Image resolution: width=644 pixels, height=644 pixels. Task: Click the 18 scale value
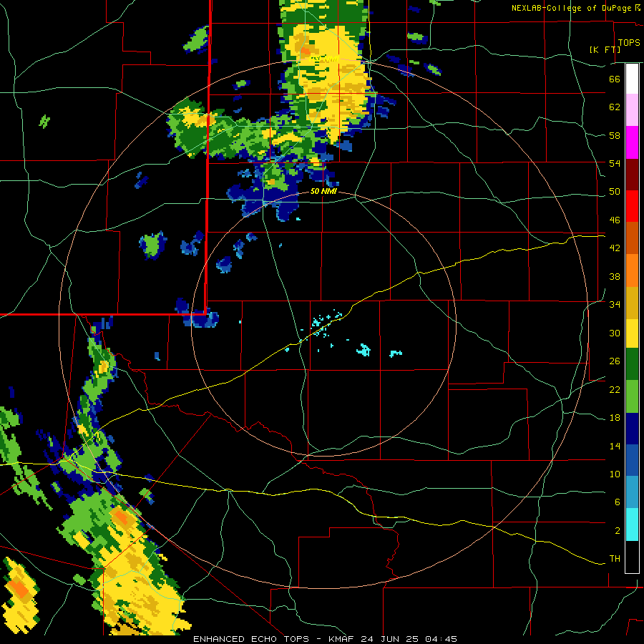pyautogui.click(x=615, y=418)
